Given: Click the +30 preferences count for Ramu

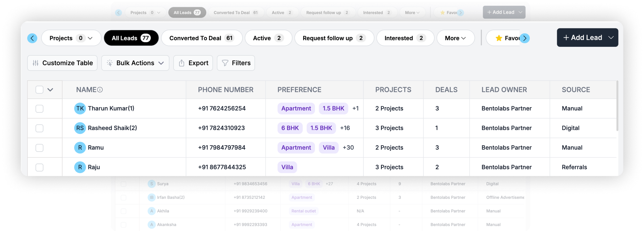Looking at the screenshot, I should pyautogui.click(x=348, y=147).
